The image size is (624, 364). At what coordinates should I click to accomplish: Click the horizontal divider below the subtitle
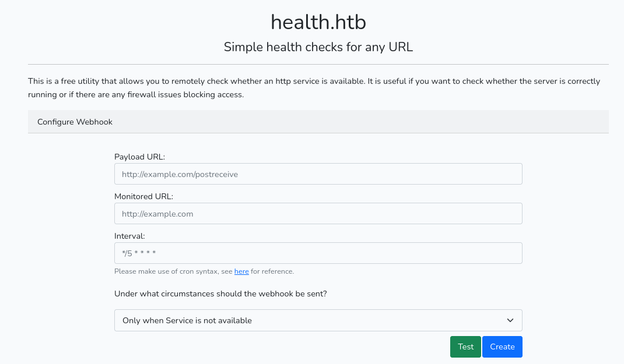click(318, 64)
